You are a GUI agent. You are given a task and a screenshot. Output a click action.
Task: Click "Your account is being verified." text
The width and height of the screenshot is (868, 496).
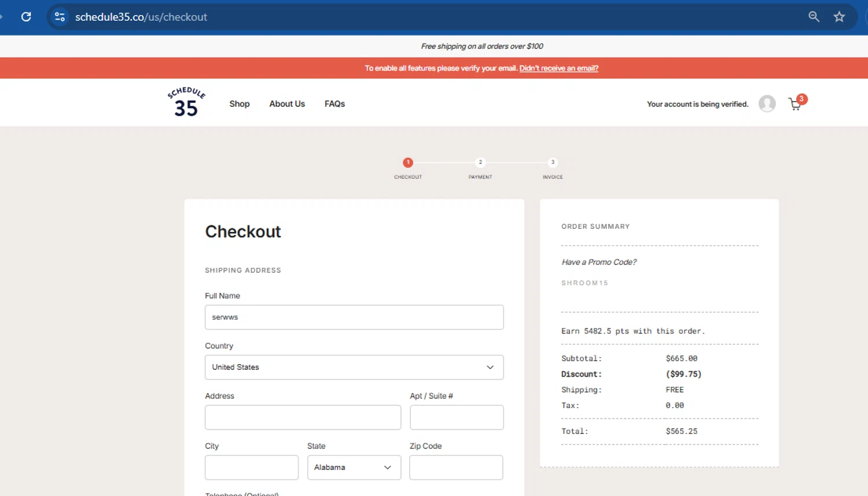click(697, 104)
